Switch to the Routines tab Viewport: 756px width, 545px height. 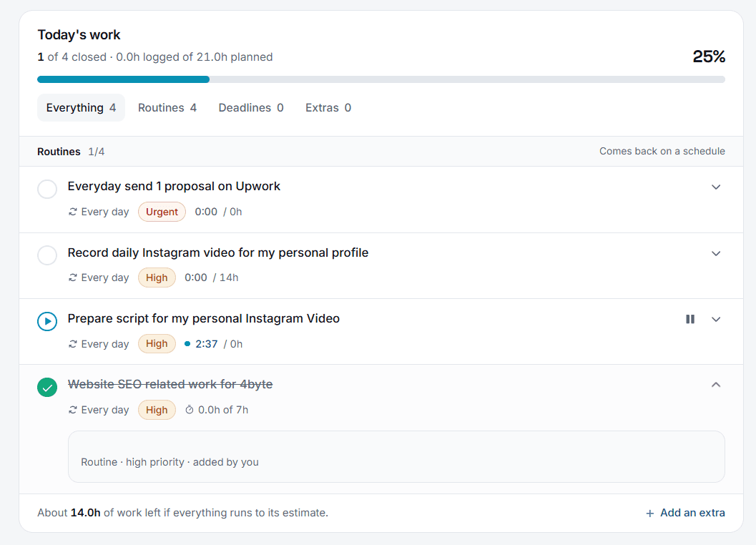[167, 107]
